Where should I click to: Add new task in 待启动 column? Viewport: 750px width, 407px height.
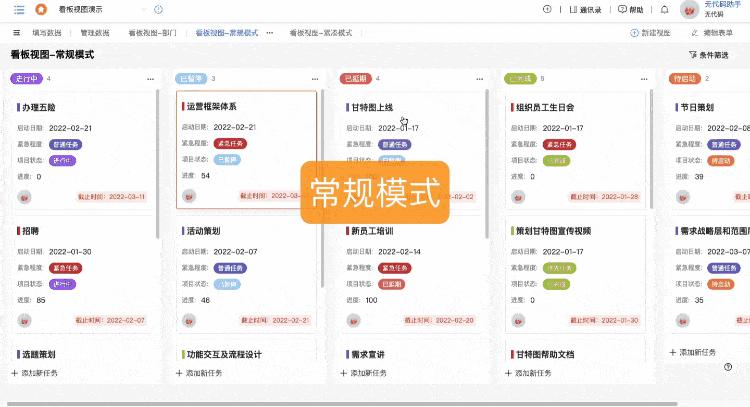(x=693, y=352)
